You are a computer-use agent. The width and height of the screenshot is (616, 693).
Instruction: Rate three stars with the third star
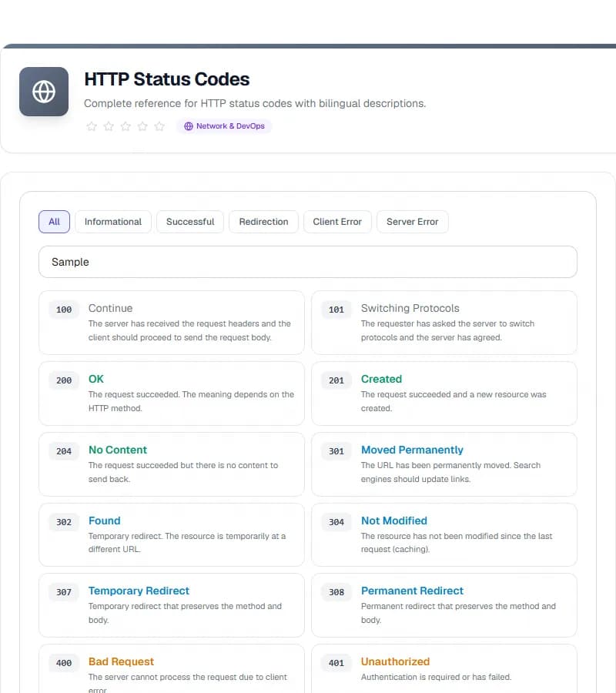coord(126,126)
